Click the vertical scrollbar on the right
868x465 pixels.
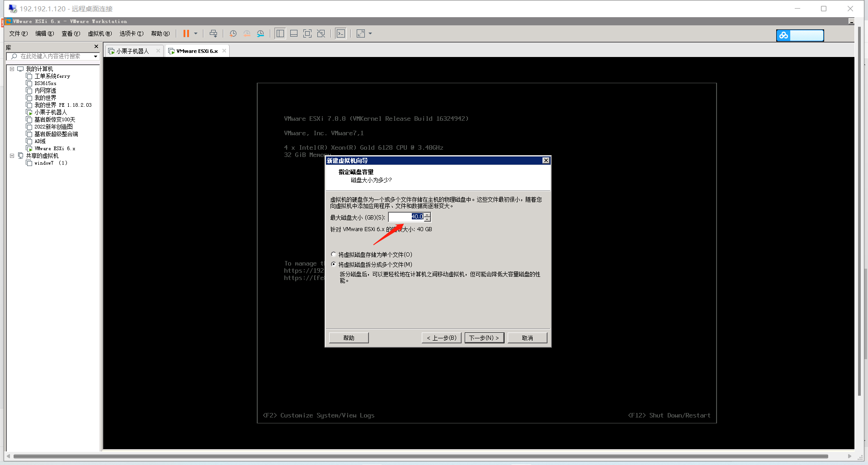point(859,211)
